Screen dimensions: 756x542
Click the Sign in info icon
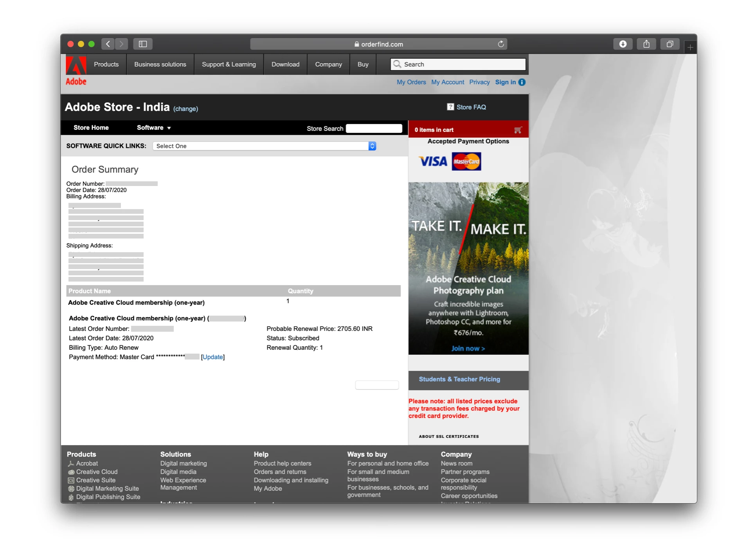[522, 82]
